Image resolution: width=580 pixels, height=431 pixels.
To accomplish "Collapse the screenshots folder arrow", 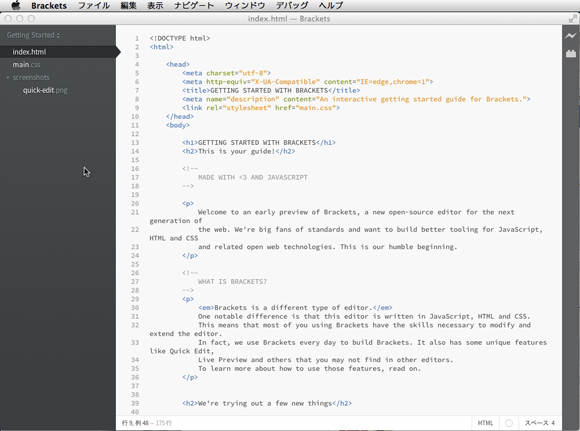I will tap(8, 78).
